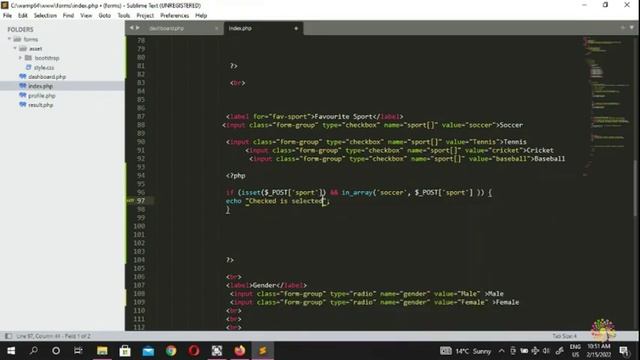Open style.css in the sidebar
Viewport: 640px width, 360px height.
(x=44, y=67)
